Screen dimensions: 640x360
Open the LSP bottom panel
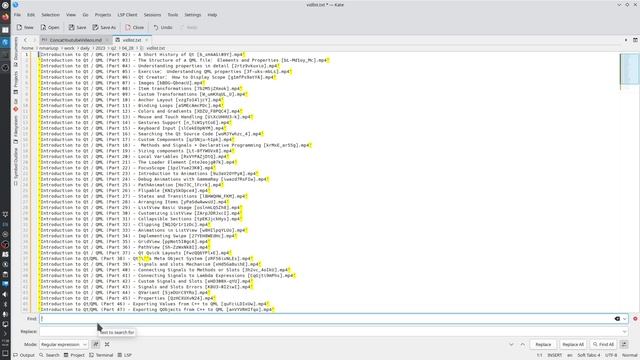tap(125, 355)
